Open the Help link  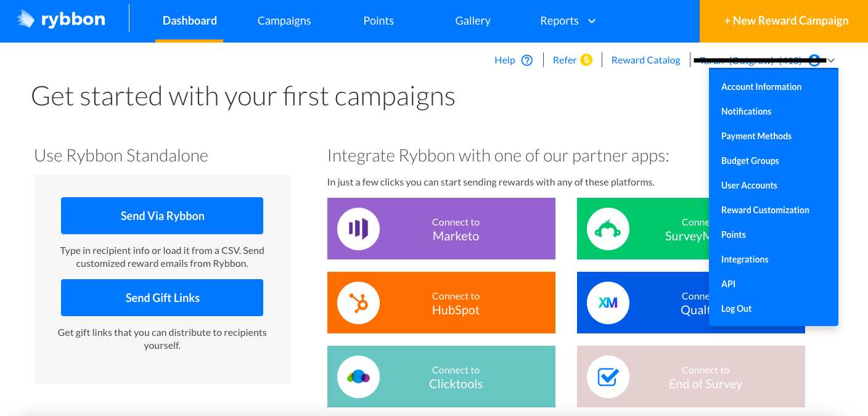[x=505, y=60]
